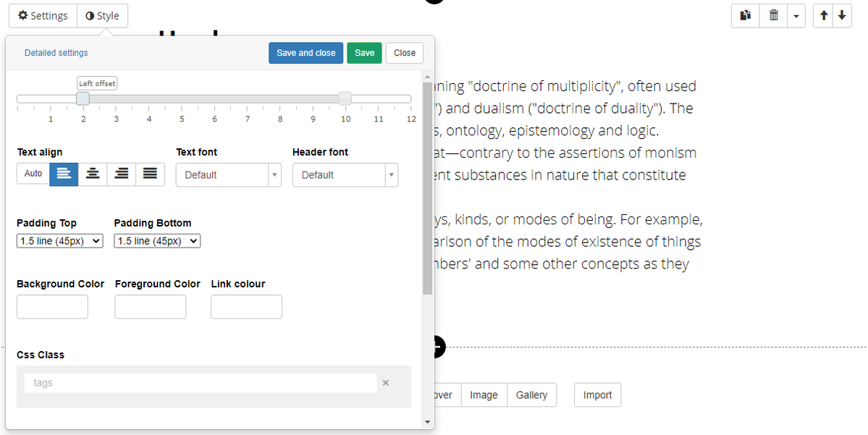
Task: Switch to the Style tab
Action: 102,15
